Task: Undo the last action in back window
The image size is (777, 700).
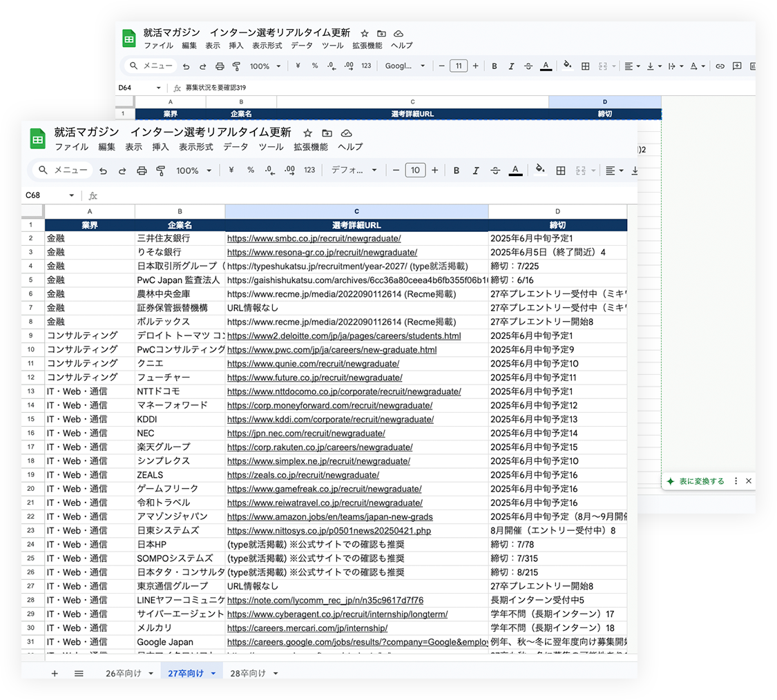Action: (186, 66)
